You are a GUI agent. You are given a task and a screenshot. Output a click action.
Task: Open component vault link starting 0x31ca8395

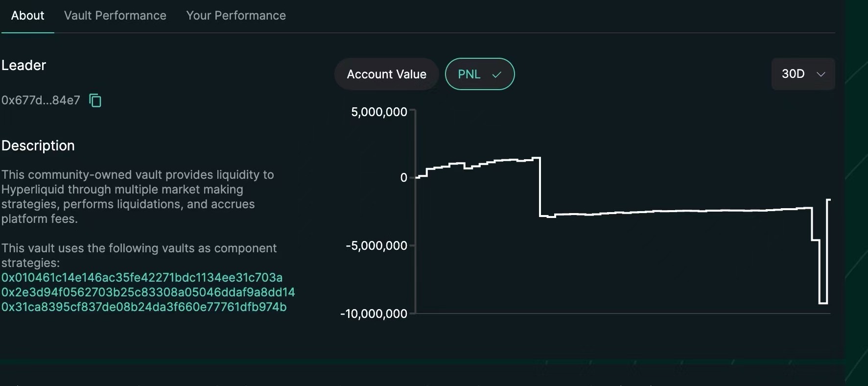coord(144,307)
